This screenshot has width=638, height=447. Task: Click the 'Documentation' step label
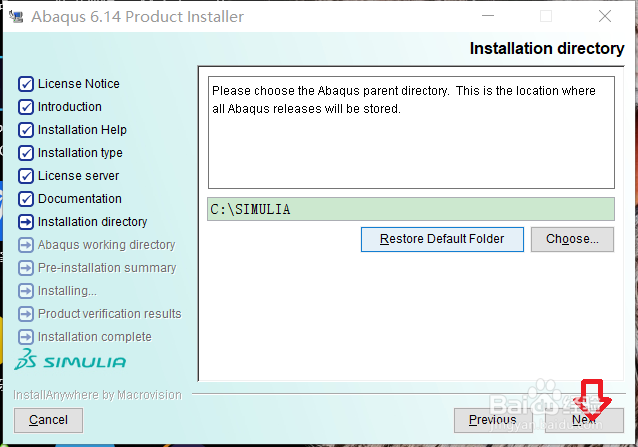(80, 199)
